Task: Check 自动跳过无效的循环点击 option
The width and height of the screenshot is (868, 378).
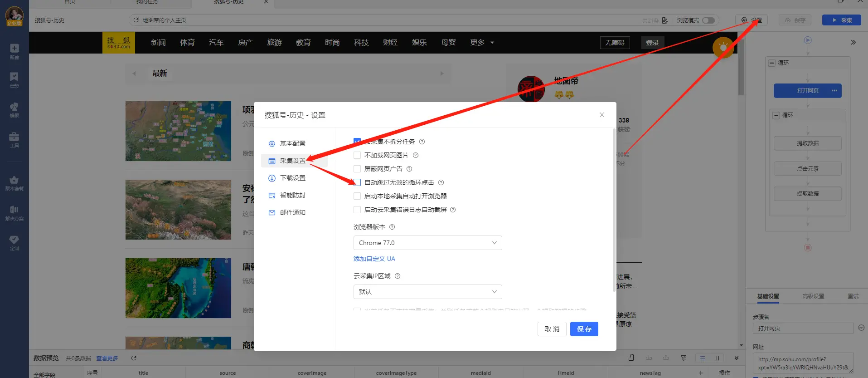Action: 357,182
